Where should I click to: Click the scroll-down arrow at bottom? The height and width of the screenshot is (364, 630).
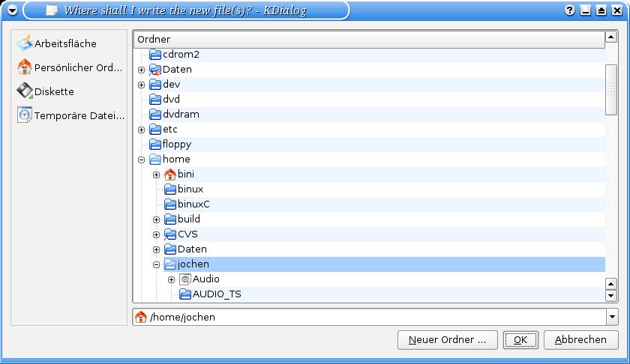610,296
